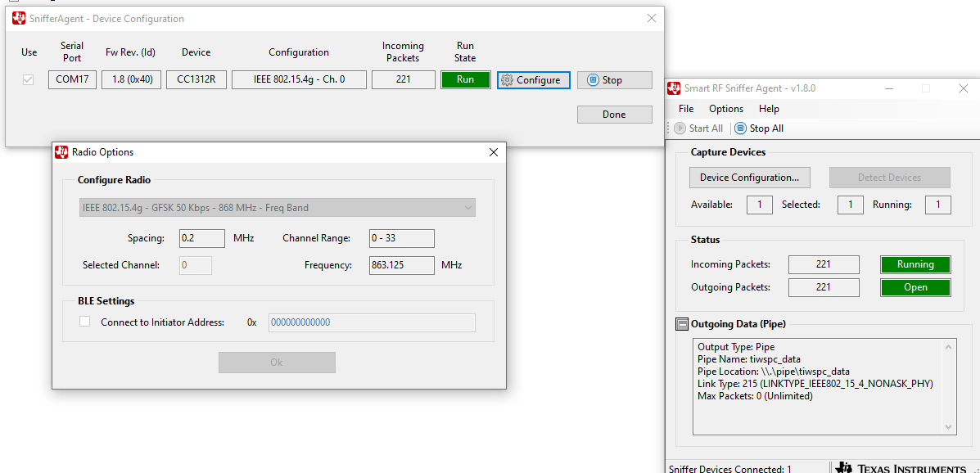Click the 1.8 (0x40) firmware revision cell
980x473 pixels.
pyautogui.click(x=131, y=80)
